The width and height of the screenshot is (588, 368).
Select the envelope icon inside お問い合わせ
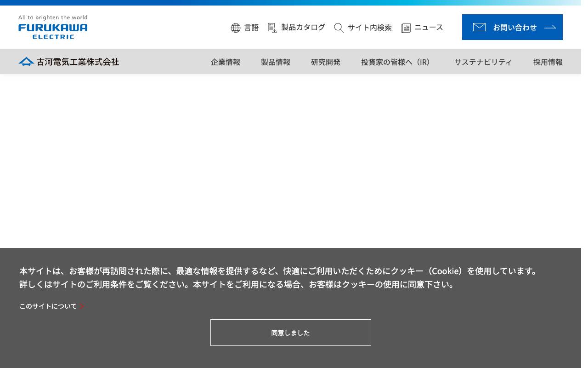[479, 27]
